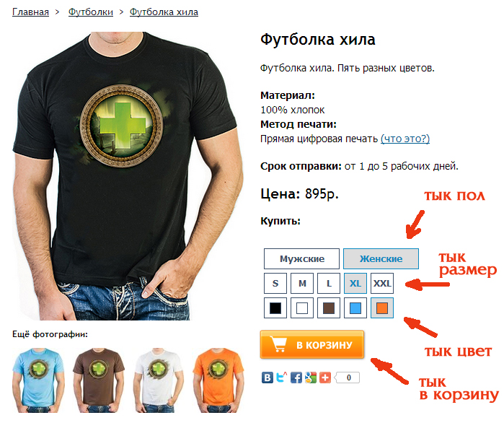
Task: Choose size XXL
Action: [382, 284]
